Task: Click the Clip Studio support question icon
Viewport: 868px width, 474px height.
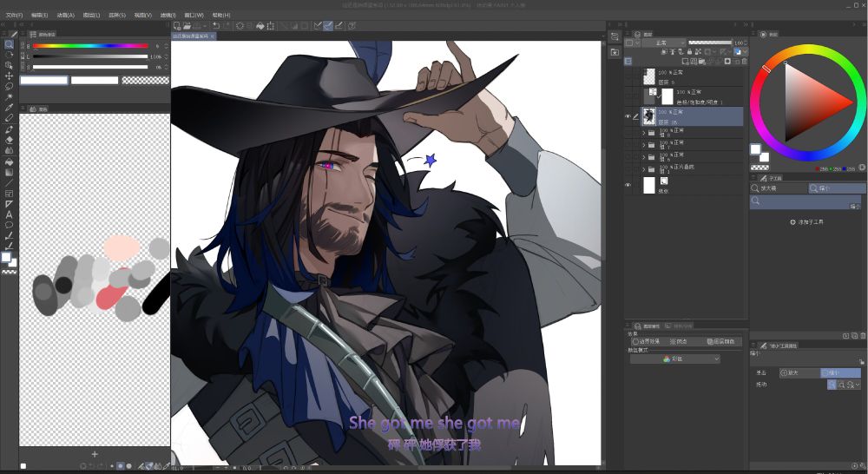Action: pos(351,25)
